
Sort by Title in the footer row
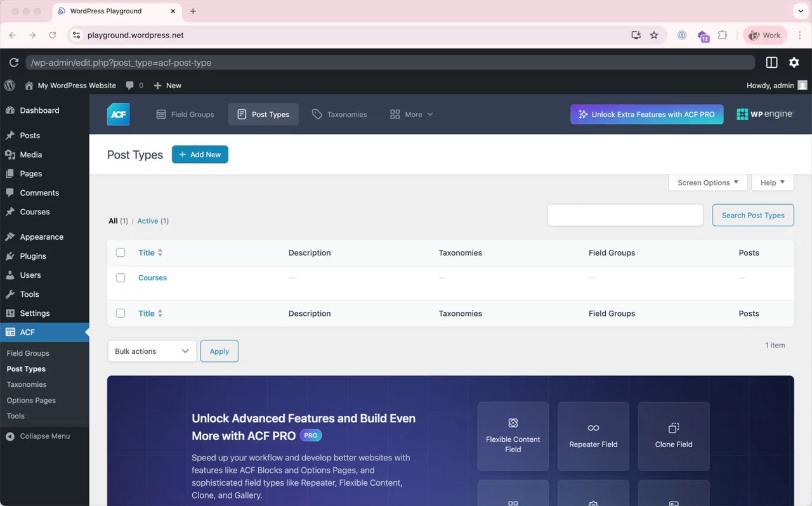tap(150, 313)
